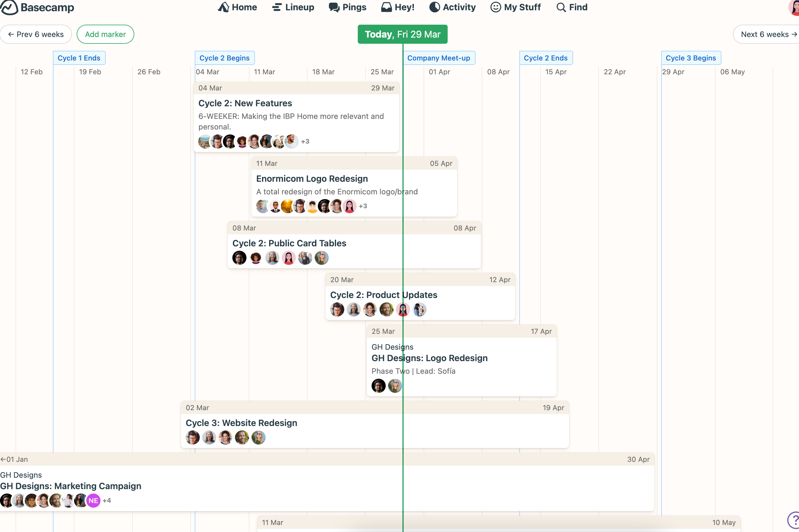
Task: Select the Cycle 2 Begins marker
Action: tap(224, 58)
